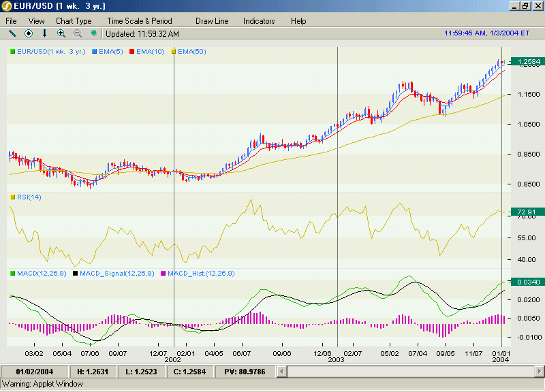Screen dimensions: 545x392
Task: Select the MACD_Signal(12,26,9) legend label
Action: [117, 274]
